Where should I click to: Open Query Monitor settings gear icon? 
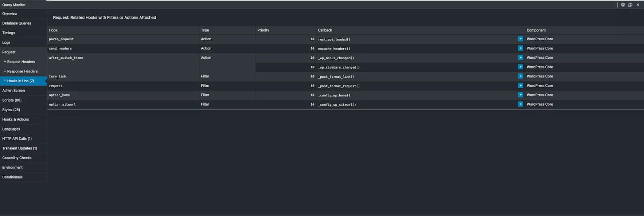pyautogui.click(x=623, y=5)
